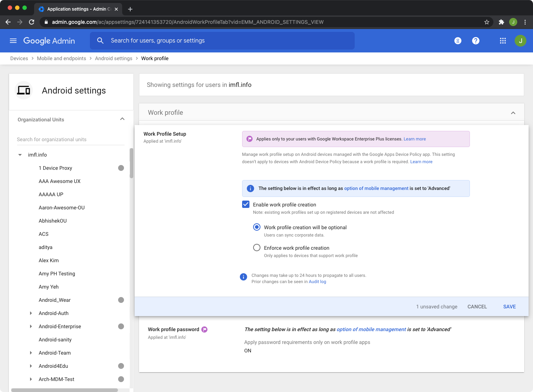
Task: Open the main hamburger menu
Action: 13,41
